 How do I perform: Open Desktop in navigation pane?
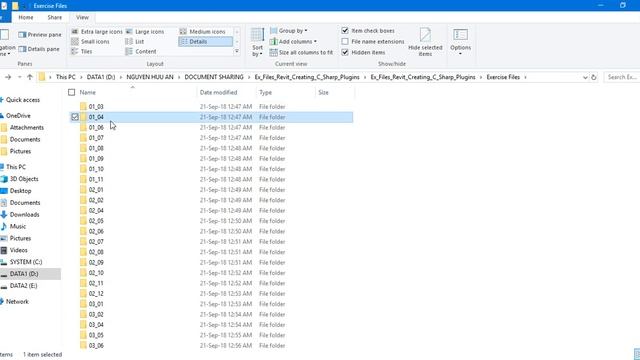pyautogui.click(x=20, y=191)
